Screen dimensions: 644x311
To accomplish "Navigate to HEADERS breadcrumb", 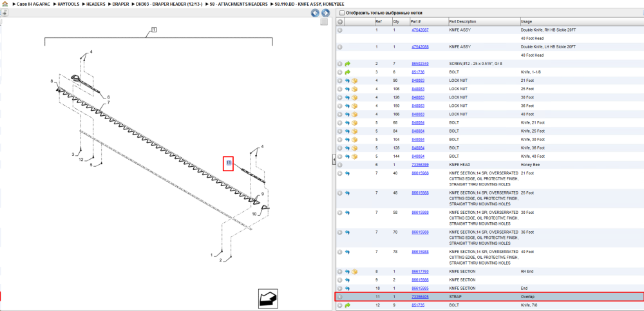I will (96, 4).
